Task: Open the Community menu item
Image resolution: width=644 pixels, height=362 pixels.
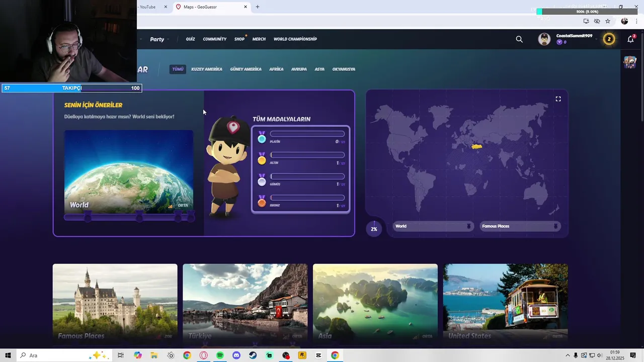Action: pyautogui.click(x=215, y=39)
